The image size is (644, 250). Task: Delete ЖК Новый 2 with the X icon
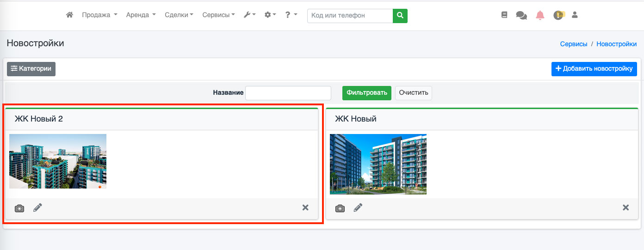305,207
